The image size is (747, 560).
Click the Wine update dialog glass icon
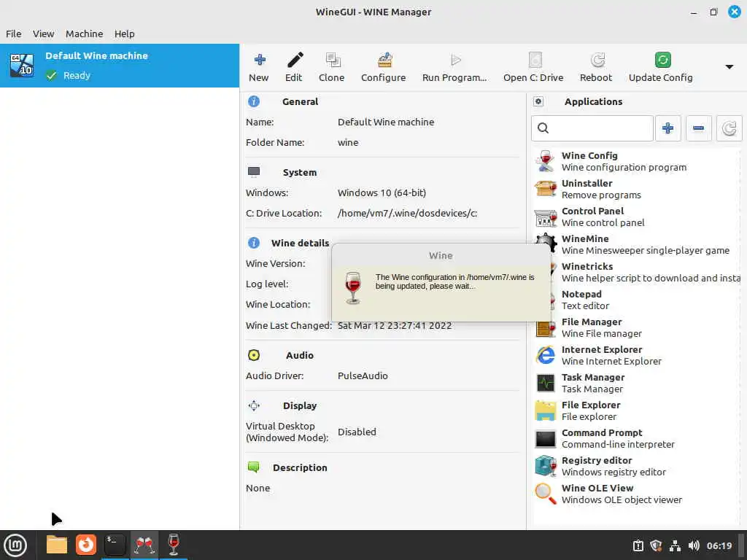point(353,287)
